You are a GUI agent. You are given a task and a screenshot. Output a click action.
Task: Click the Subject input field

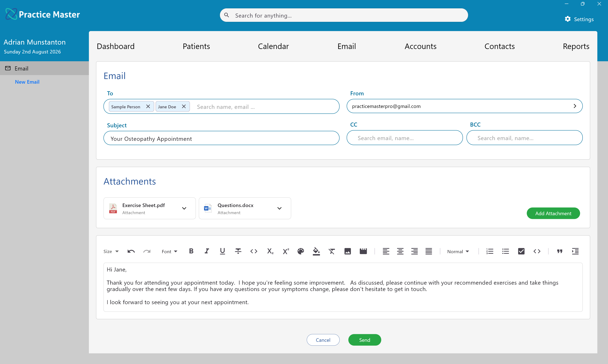point(222,138)
